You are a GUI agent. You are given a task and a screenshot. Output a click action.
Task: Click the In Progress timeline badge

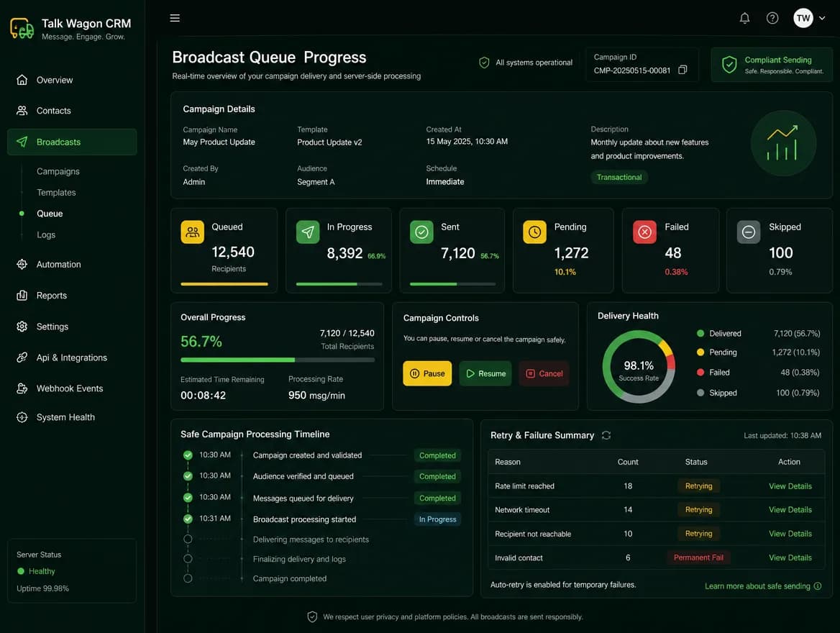437,519
